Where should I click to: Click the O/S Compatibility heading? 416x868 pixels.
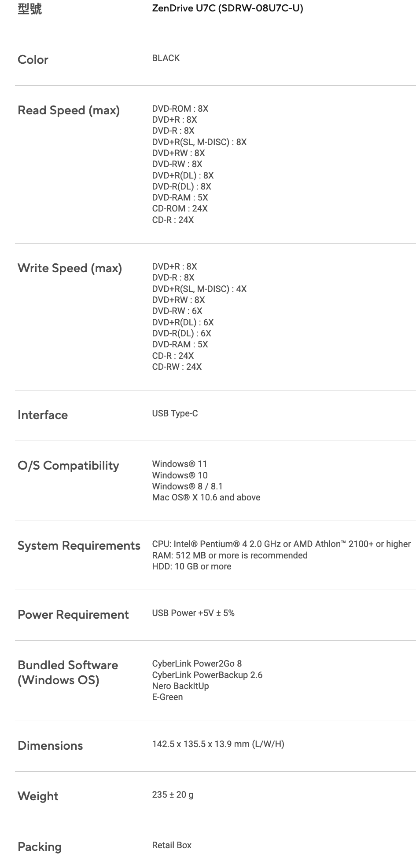(68, 466)
